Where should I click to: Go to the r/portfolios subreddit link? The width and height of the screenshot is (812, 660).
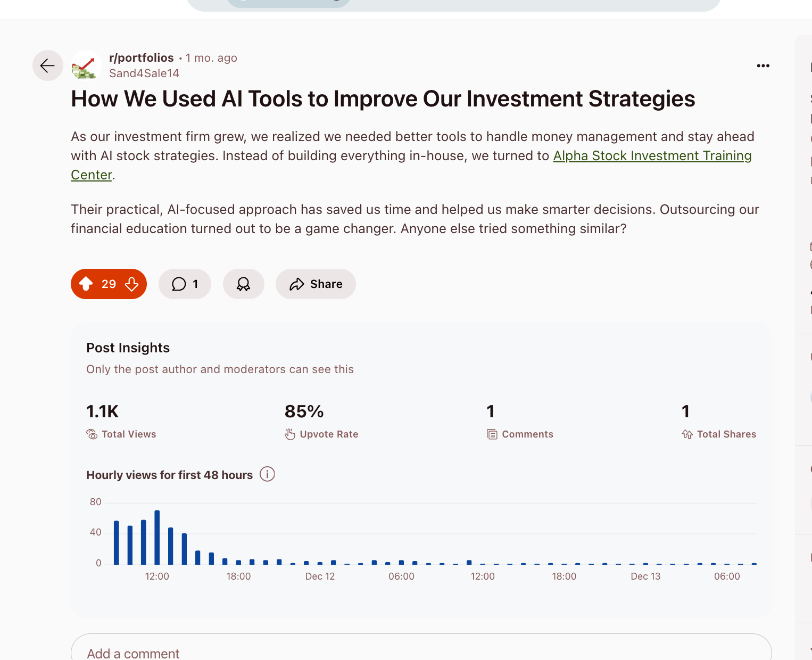pyautogui.click(x=141, y=57)
